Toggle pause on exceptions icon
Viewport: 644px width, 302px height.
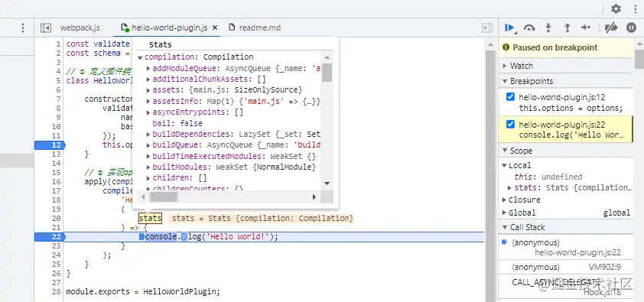tap(631, 28)
